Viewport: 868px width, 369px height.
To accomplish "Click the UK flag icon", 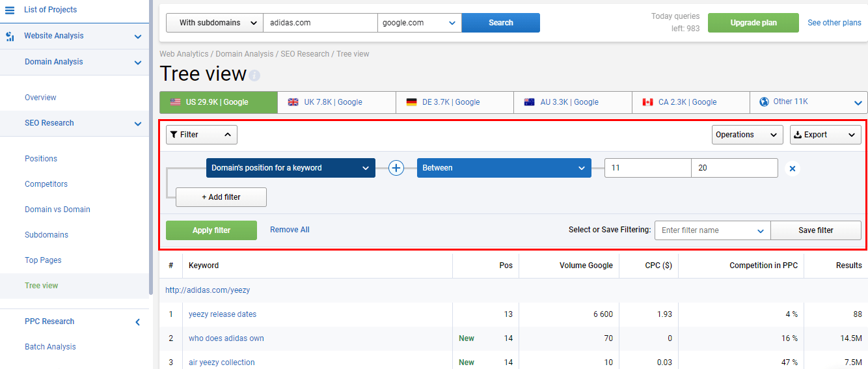I will click(x=293, y=102).
